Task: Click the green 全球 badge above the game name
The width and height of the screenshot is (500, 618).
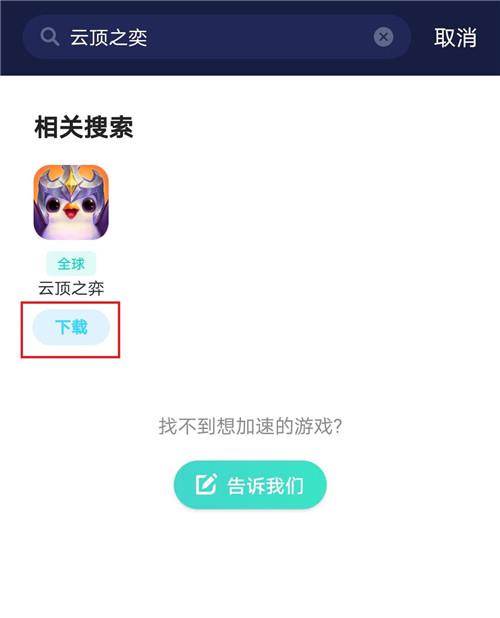Action: (x=71, y=264)
